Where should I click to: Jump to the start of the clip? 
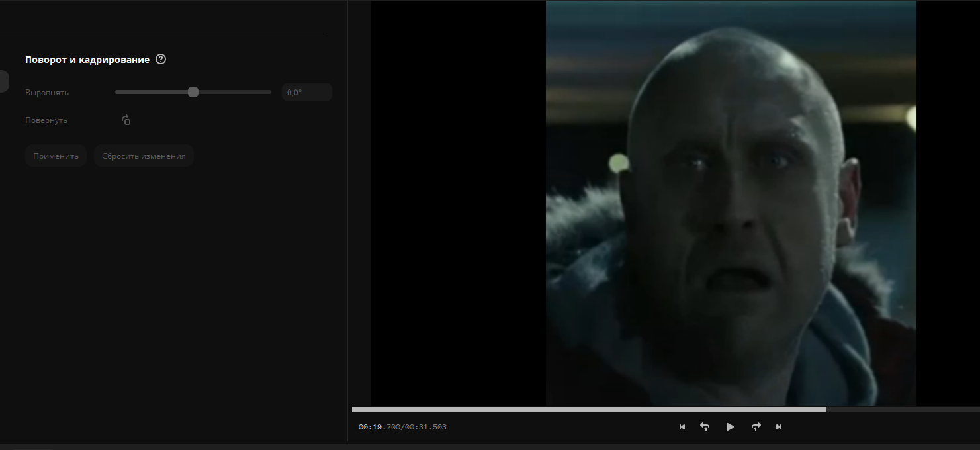point(682,427)
